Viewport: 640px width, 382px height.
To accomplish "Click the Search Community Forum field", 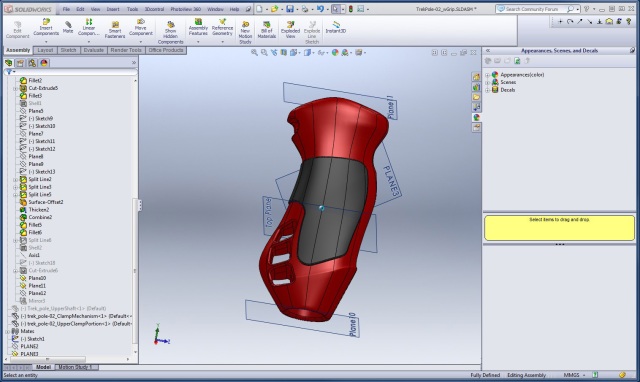I will coord(535,9).
